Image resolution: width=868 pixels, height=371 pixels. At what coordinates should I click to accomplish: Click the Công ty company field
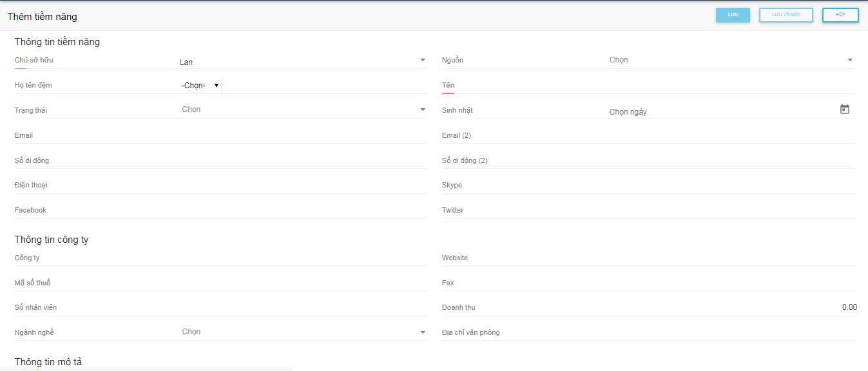pyautogui.click(x=303, y=258)
